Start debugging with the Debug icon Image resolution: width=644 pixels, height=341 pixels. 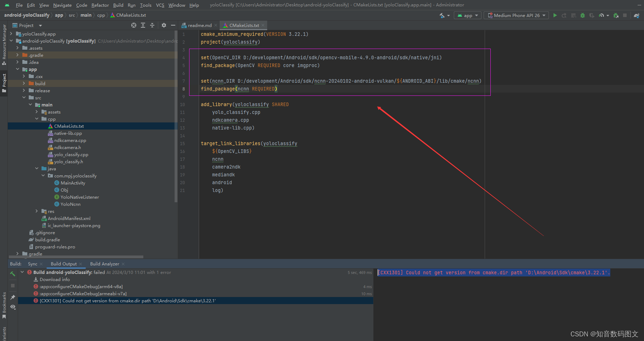tap(582, 15)
